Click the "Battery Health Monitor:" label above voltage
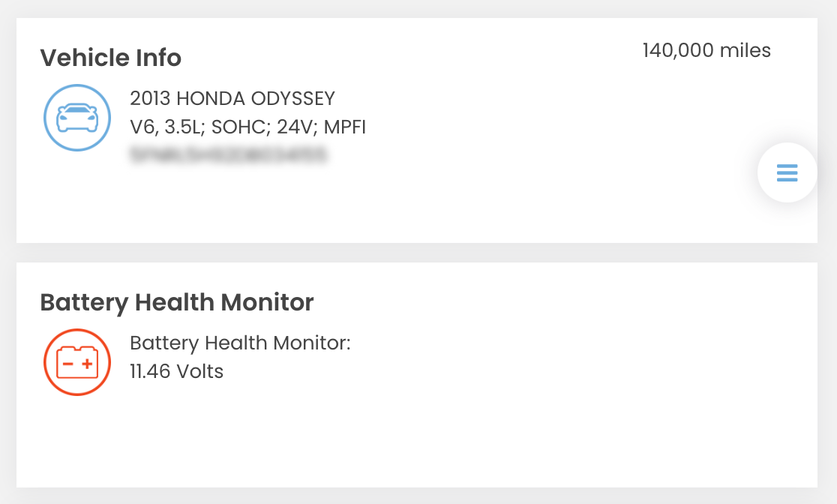Viewport: 837px width, 504px height. click(x=240, y=343)
